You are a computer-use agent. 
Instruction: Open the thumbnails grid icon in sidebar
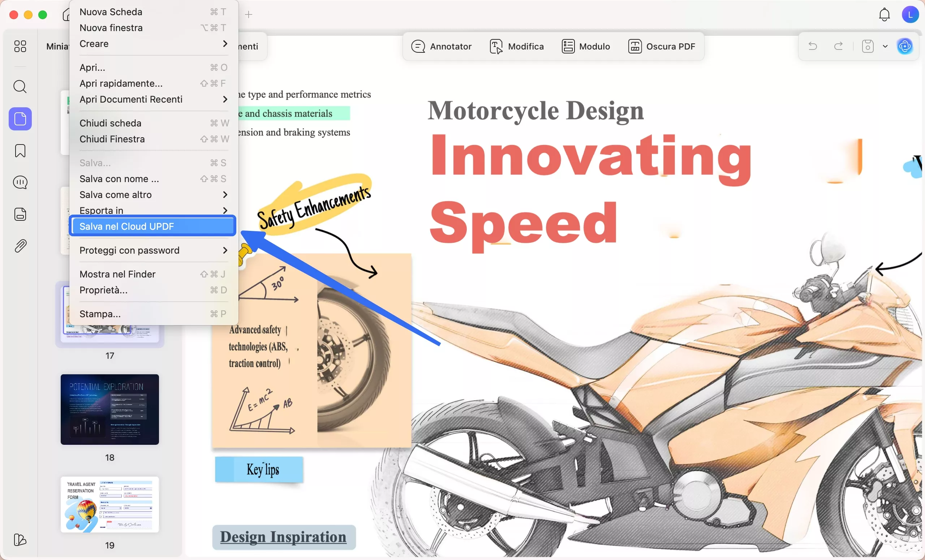click(20, 46)
